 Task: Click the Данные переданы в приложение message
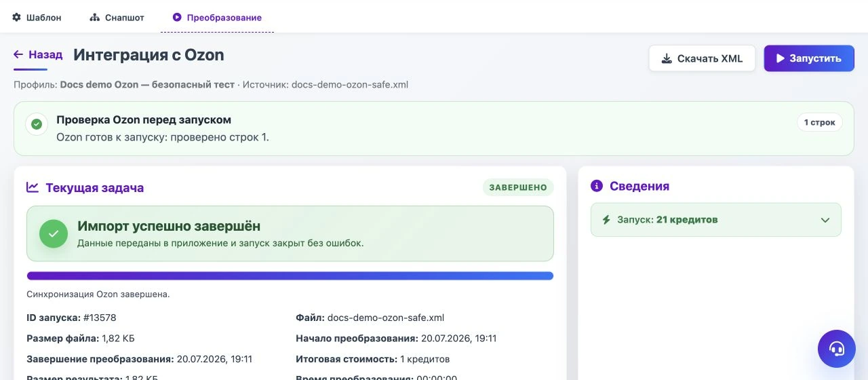pyautogui.click(x=220, y=243)
